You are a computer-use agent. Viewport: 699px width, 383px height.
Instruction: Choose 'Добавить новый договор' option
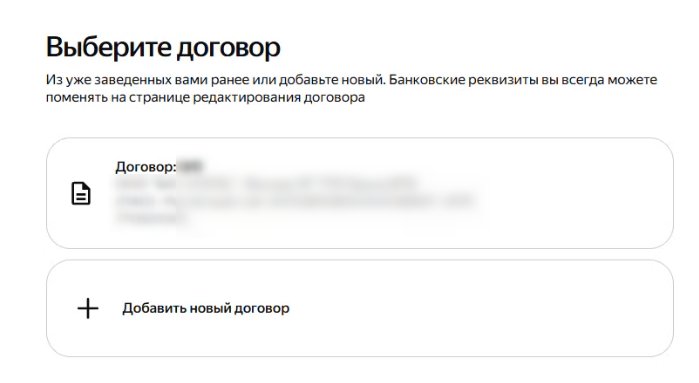click(x=360, y=308)
